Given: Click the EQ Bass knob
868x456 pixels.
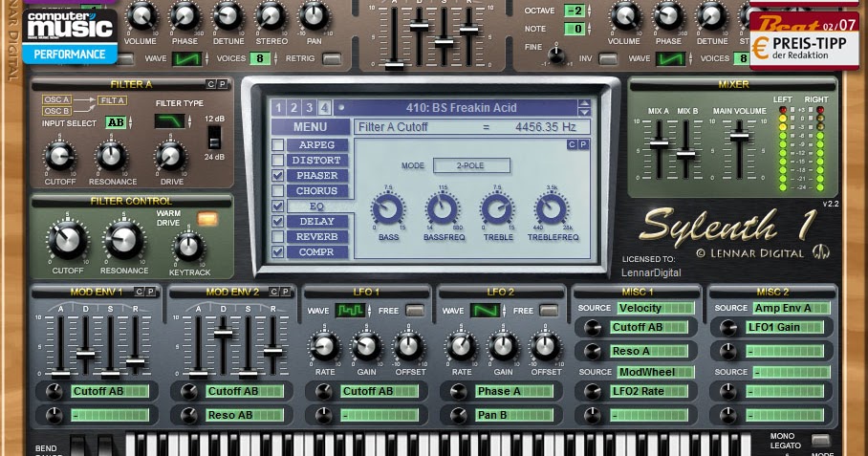Looking at the screenshot, I should [388, 209].
